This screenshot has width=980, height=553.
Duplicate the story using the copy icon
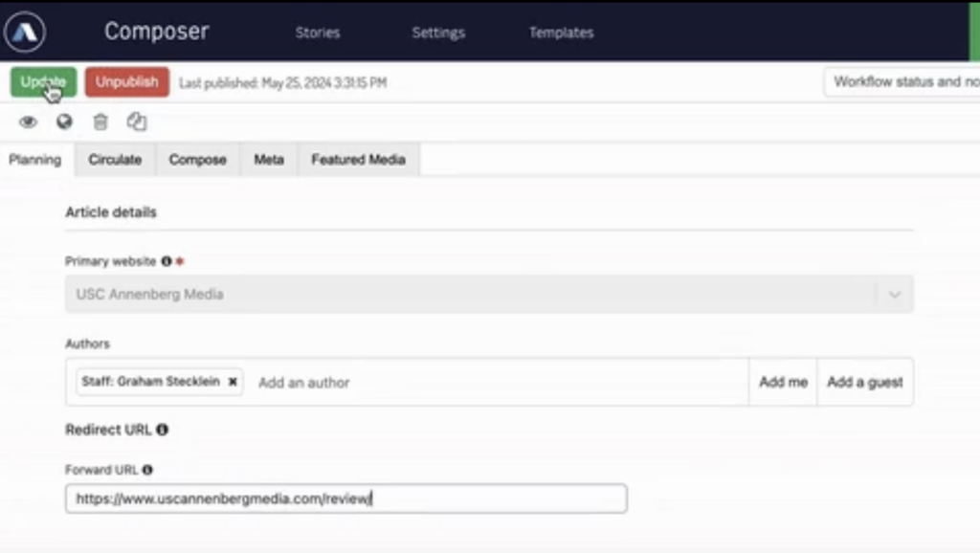(137, 122)
